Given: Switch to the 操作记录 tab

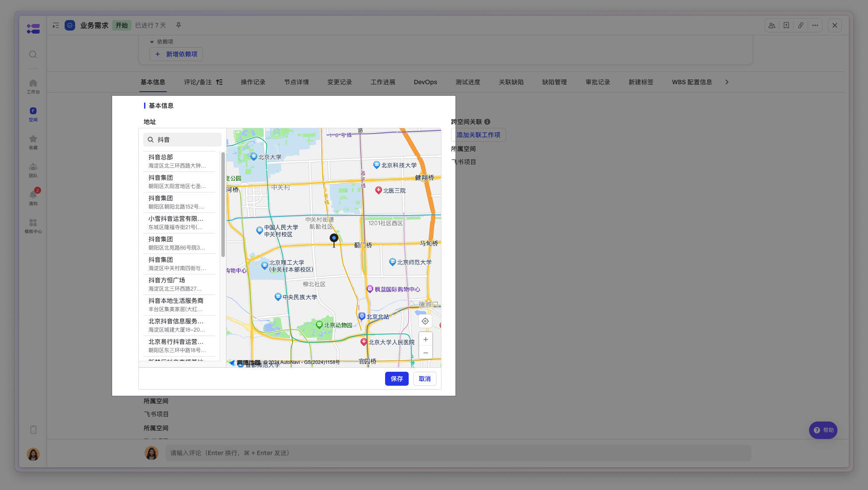Looking at the screenshot, I should click(x=253, y=82).
